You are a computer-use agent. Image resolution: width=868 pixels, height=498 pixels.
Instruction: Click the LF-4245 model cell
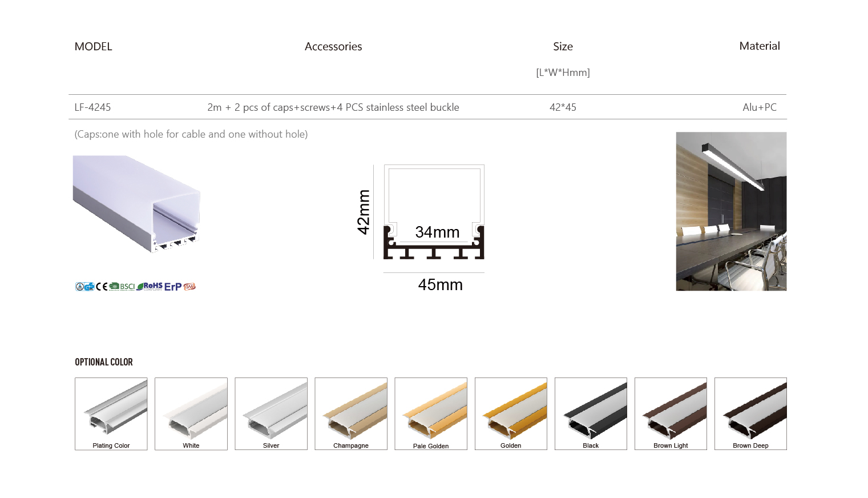[92, 107]
